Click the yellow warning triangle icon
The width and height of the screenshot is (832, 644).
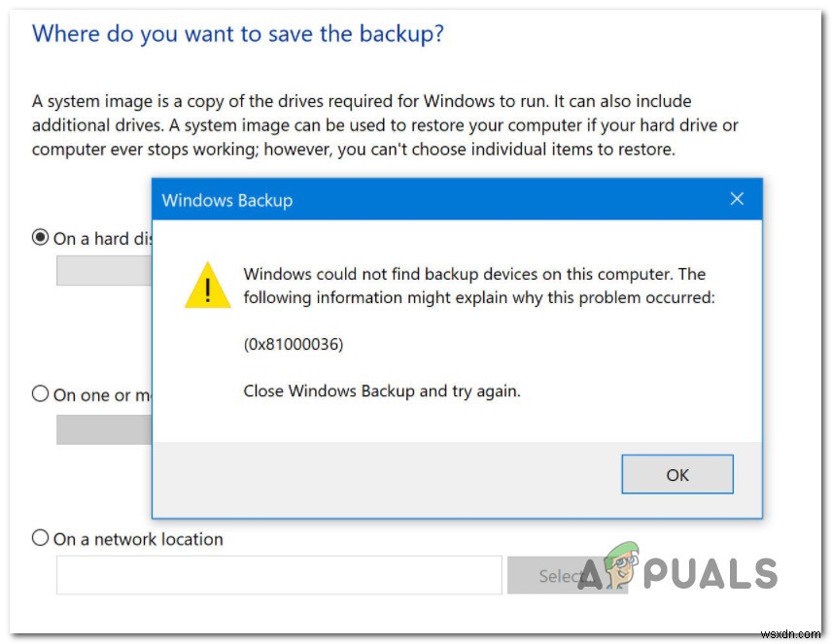click(207, 287)
